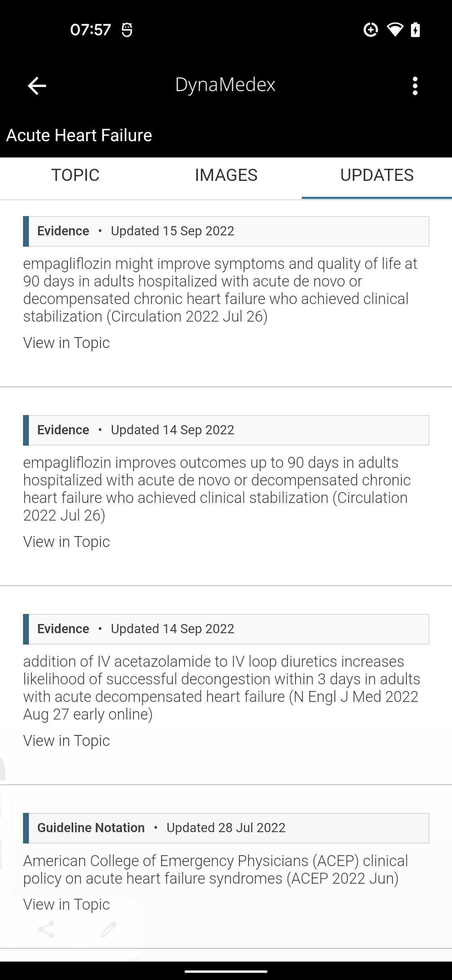The width and height of the screenshot is (452, 980).
Task: Open View in Topic for empagliflozin improves outcomes
Action: 67,542
